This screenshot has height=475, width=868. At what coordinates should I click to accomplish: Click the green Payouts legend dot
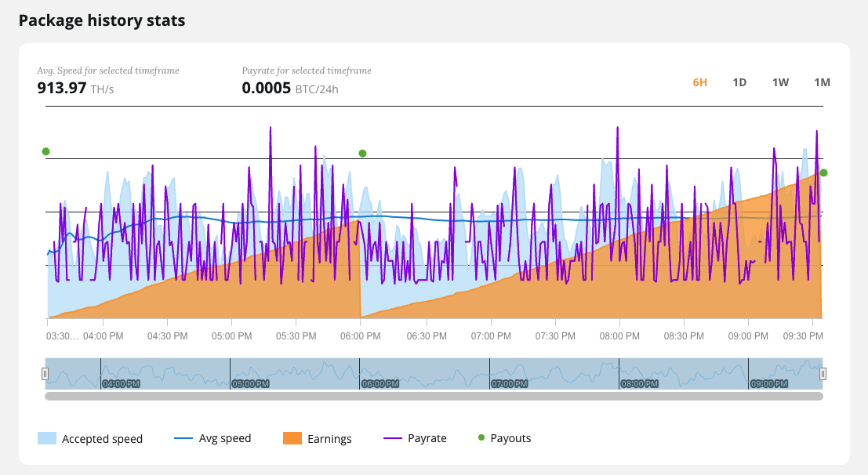click(x=481, y=438)
